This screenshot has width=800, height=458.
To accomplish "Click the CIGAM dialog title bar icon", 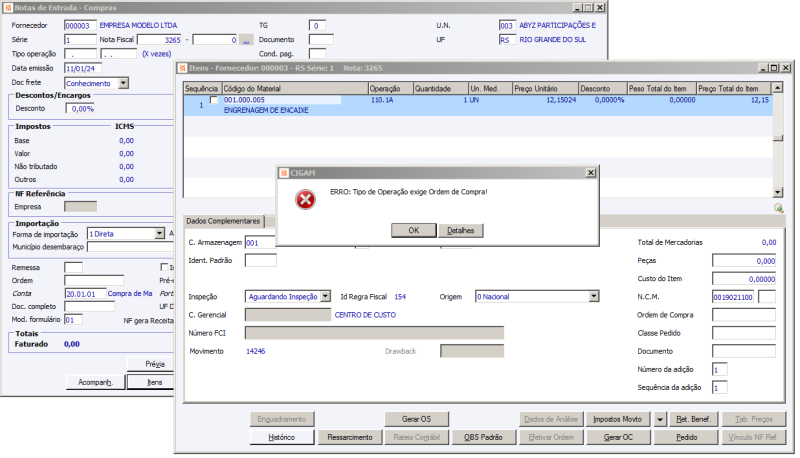I will point(284,173).
